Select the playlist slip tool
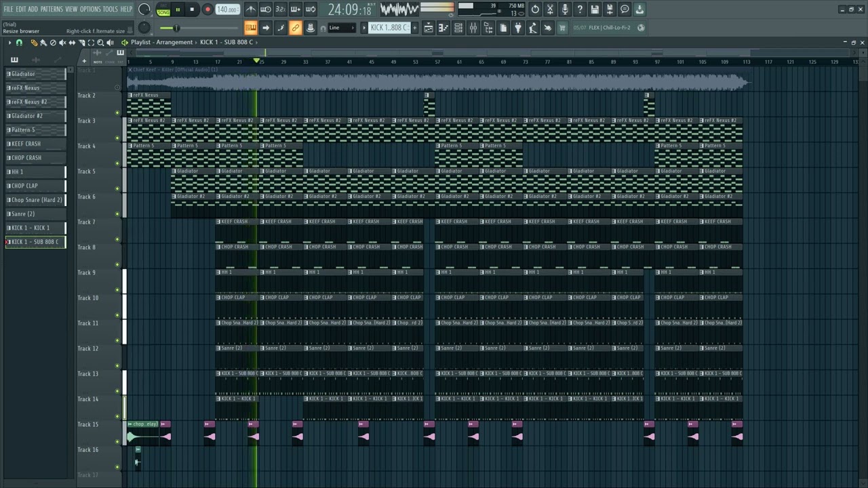Screen dimensions: 868x488 point(72,43)
